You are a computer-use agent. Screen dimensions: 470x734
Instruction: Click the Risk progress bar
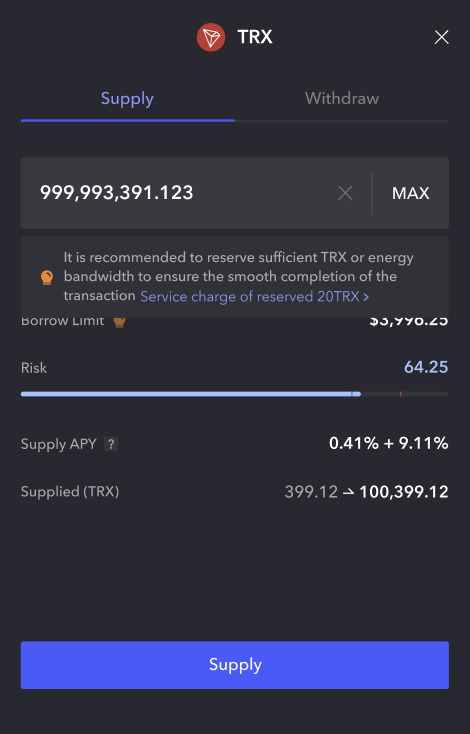235,394
